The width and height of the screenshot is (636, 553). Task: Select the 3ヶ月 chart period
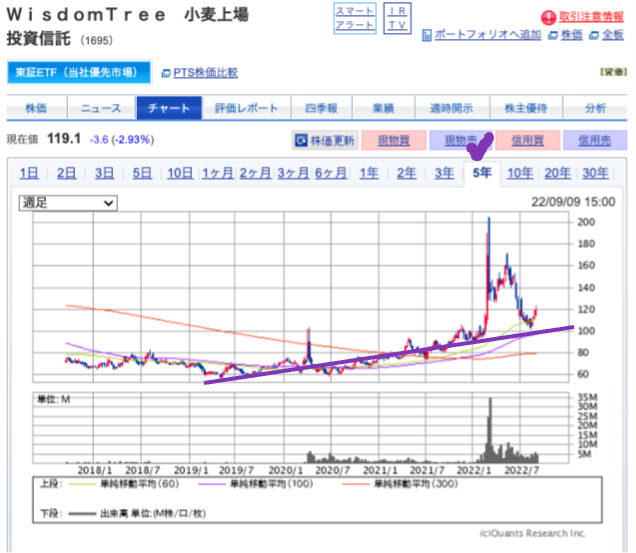click(293, 174)
